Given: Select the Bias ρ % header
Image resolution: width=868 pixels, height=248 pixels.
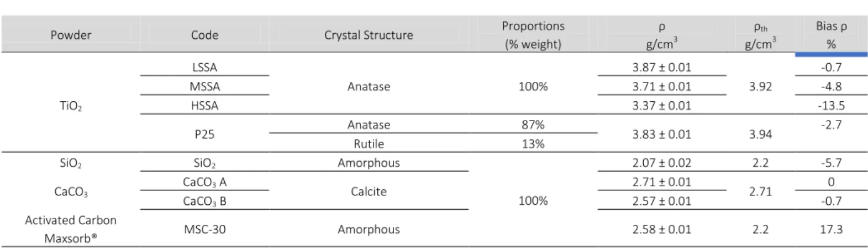Looking at the screenshot, I should 832,35.
